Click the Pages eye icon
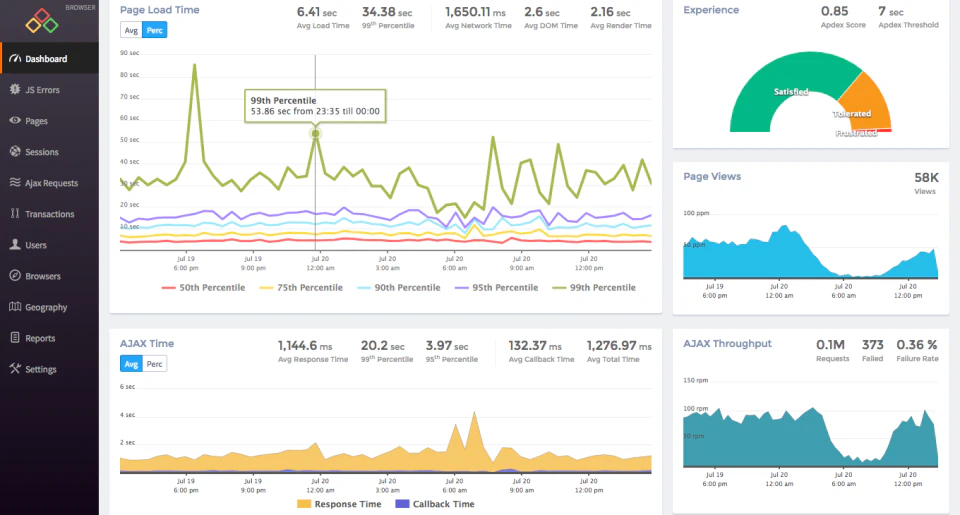Image resolution: width=960 pixels, height=515 pixels. point(15,121)
